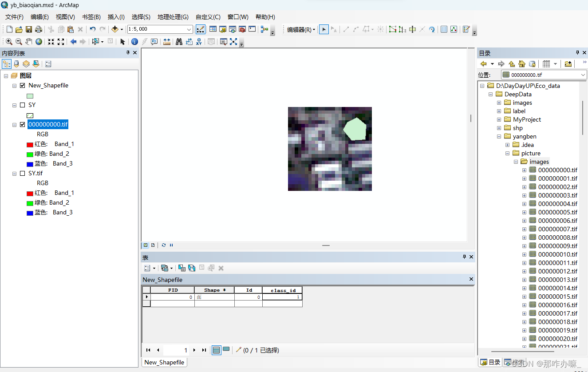
Task: Click the Split Polygons tool icon
Action: [412, 29]
